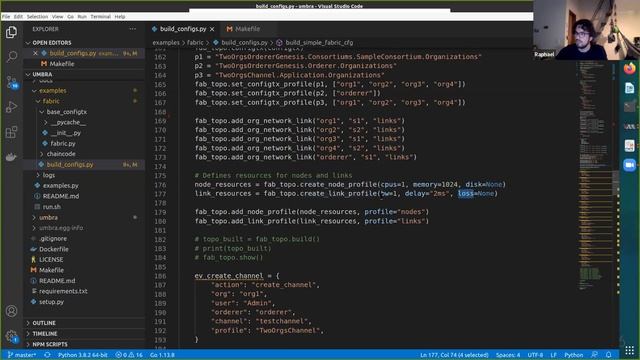Open examples.py in the file tree
This screenshot has height=360, width=640.
(x=60, y=186)
